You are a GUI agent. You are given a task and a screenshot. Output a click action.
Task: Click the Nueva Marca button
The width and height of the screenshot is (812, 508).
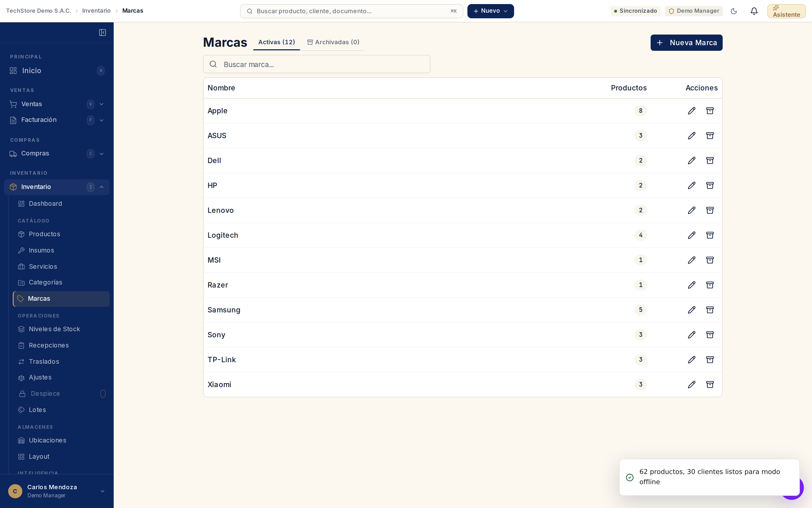(x=686, y=43)
